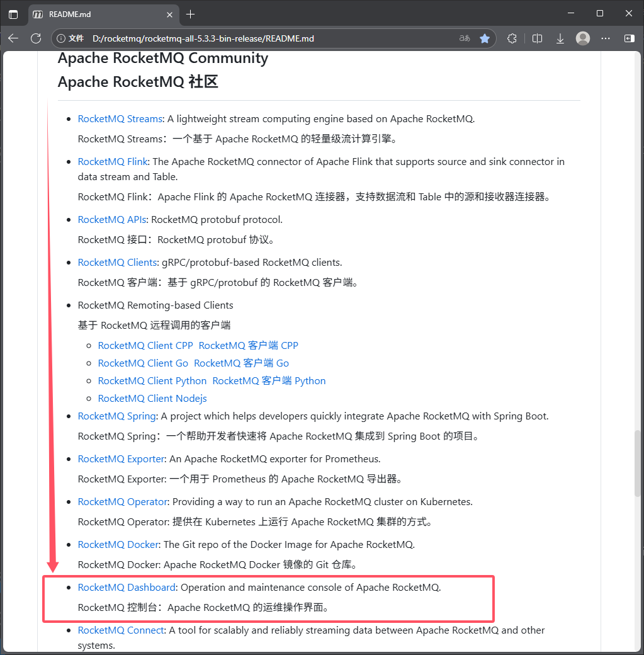
Task: Click the blue favorites star icon
Action: [485, 38]
